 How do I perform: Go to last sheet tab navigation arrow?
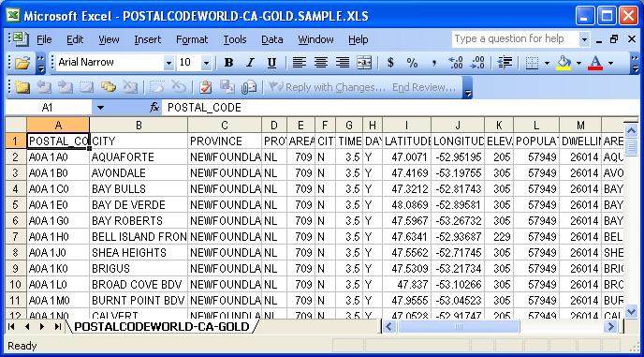(57, 327)
